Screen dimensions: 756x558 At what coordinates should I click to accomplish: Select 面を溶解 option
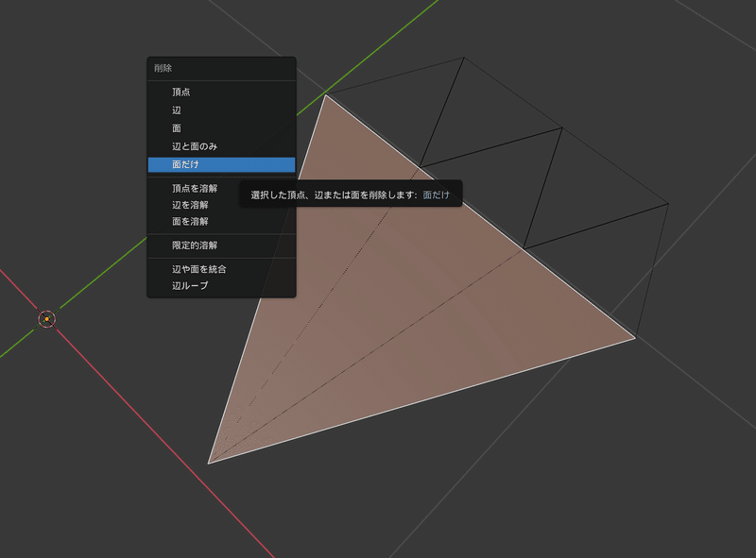pyautogui.click(x=221, y=221)
